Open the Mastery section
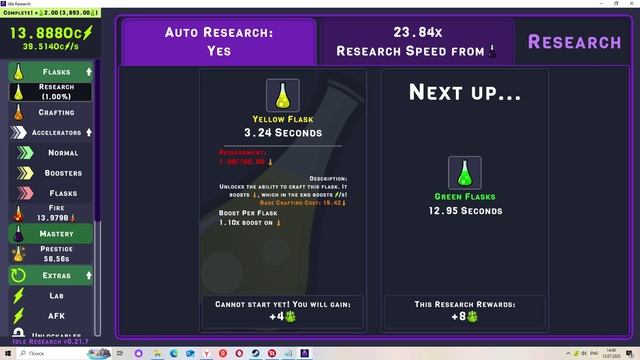Viewport: 640px width, 360px height. [x=51, y=234]
